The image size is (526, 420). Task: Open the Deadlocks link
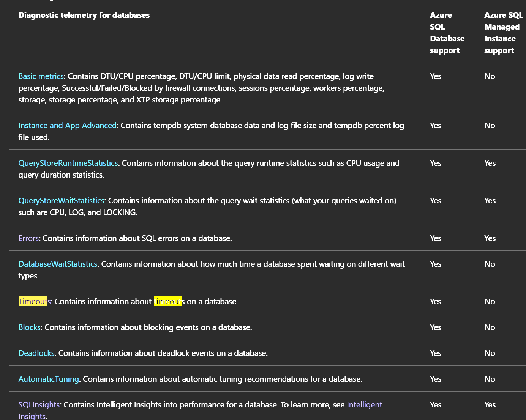point(36,353)
